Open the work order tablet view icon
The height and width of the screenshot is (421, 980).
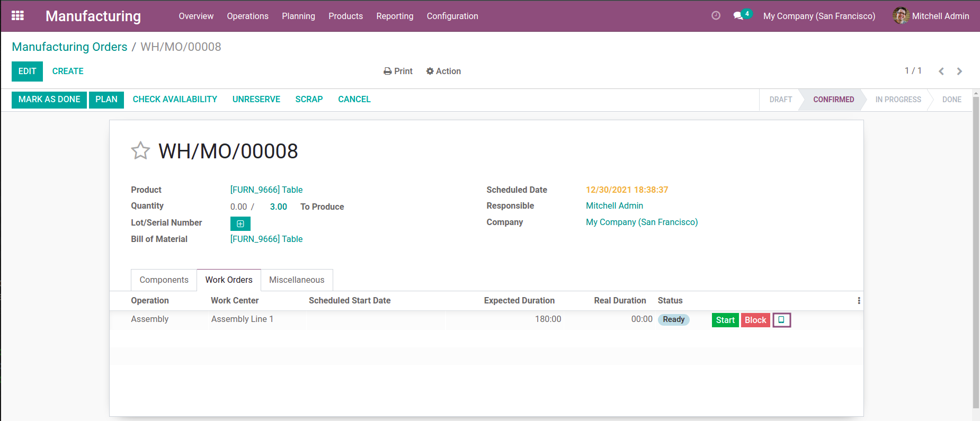(781, 320)
